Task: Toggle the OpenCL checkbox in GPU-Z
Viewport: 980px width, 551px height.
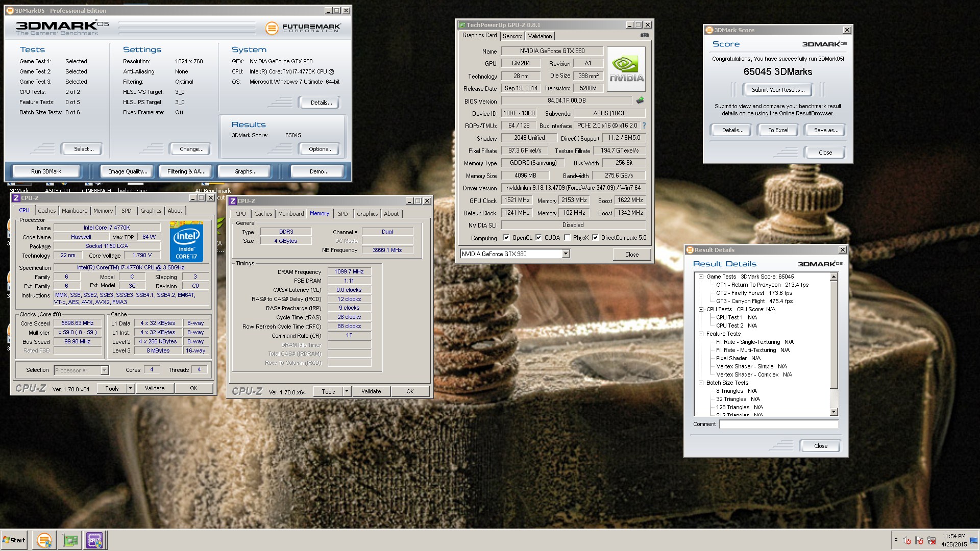Action: pyautogui.click(x=506, y=238)
